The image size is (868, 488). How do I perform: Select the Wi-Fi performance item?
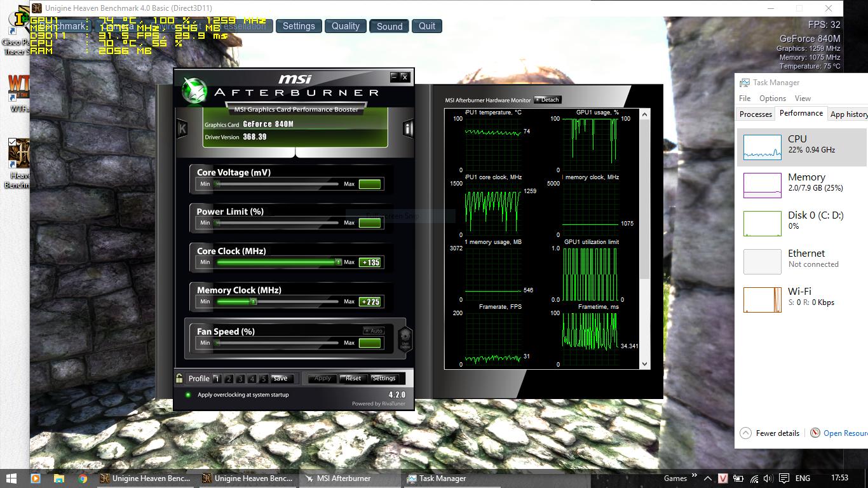coord(802,299)
